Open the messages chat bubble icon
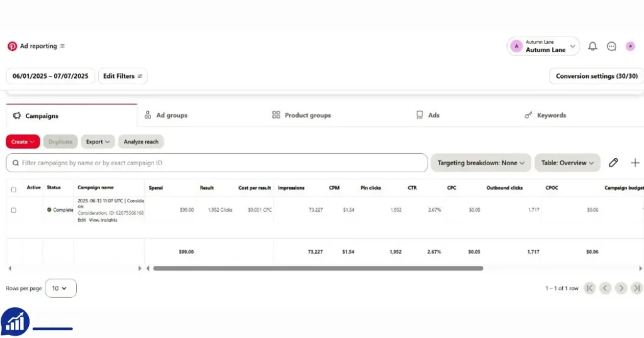Image resolution: width=644 pixels, height=338 pixels. [x=611, y=46]
